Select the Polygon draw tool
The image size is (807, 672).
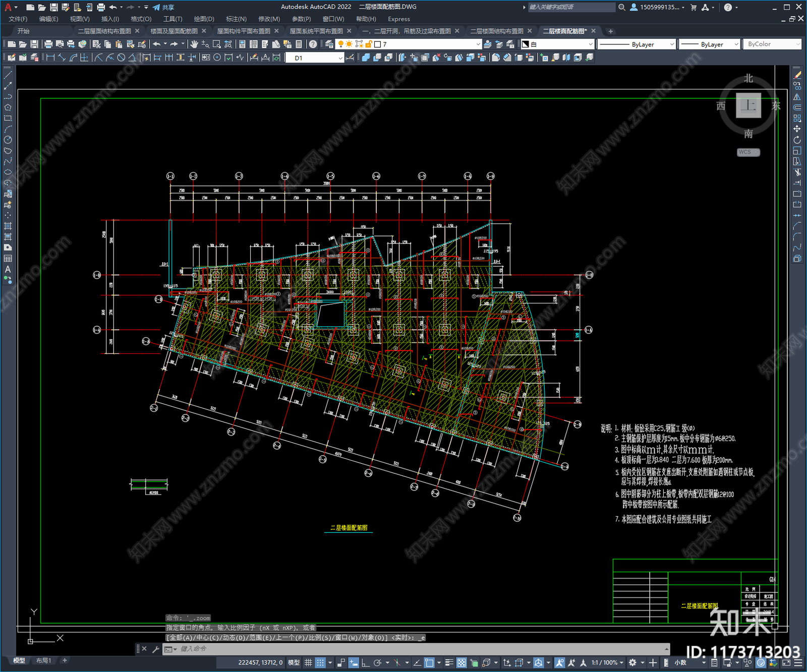(x=8, y=107)
